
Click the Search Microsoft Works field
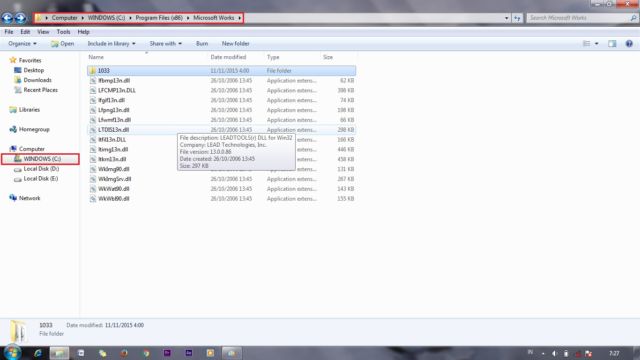[578, 18]
